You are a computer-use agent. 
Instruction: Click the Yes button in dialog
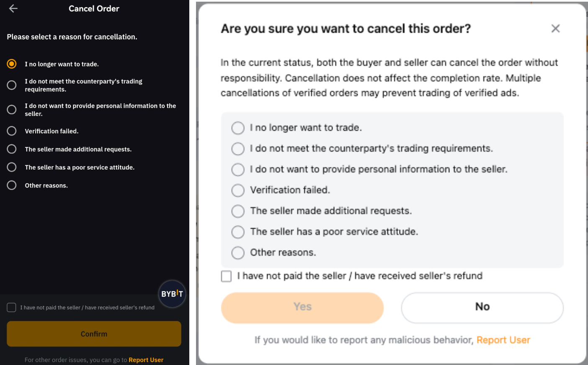[302, 307]
